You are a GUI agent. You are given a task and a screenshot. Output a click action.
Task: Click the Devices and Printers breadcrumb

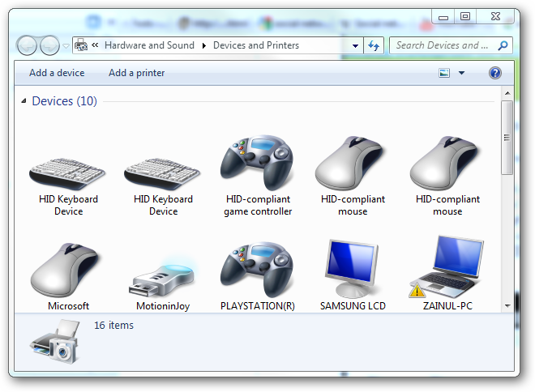coord(256,45)
